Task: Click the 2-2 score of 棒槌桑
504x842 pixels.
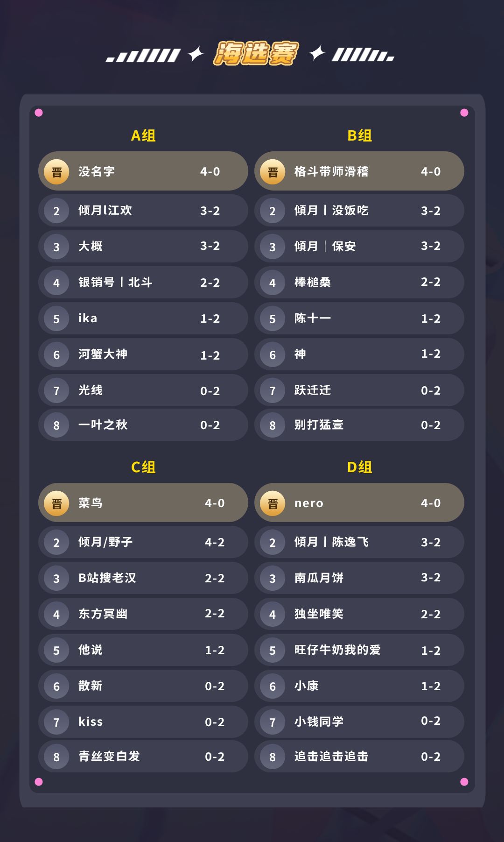Action: click(430, 282)
